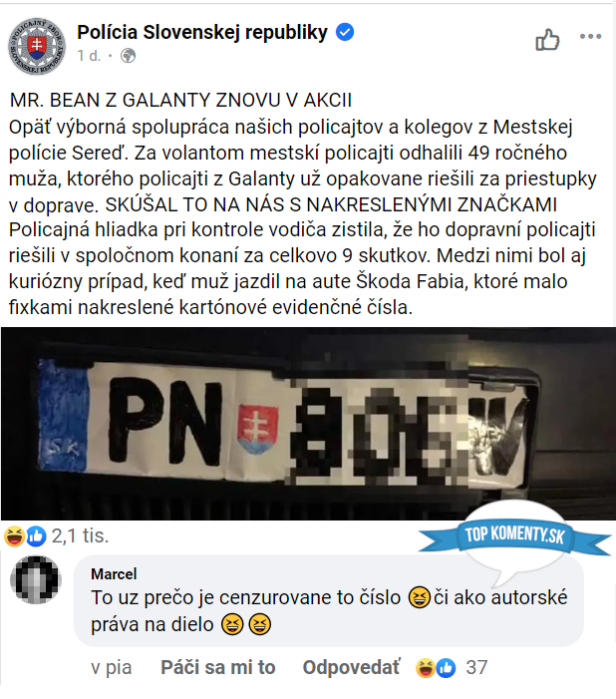This screenshot has width=616, height=699.
Task: Click the laughing reaction icon under post
Action: point(14,535)
